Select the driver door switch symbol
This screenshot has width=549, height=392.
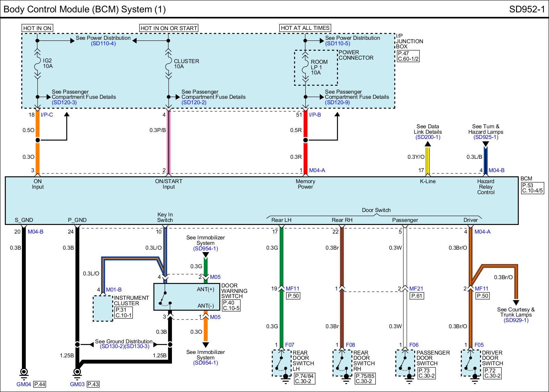point(471,363)
